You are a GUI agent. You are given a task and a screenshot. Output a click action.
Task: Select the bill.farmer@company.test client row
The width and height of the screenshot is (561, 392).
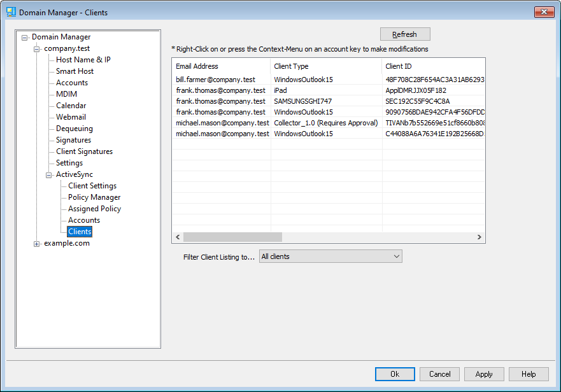pyautogui.click(x=215, y=80)
